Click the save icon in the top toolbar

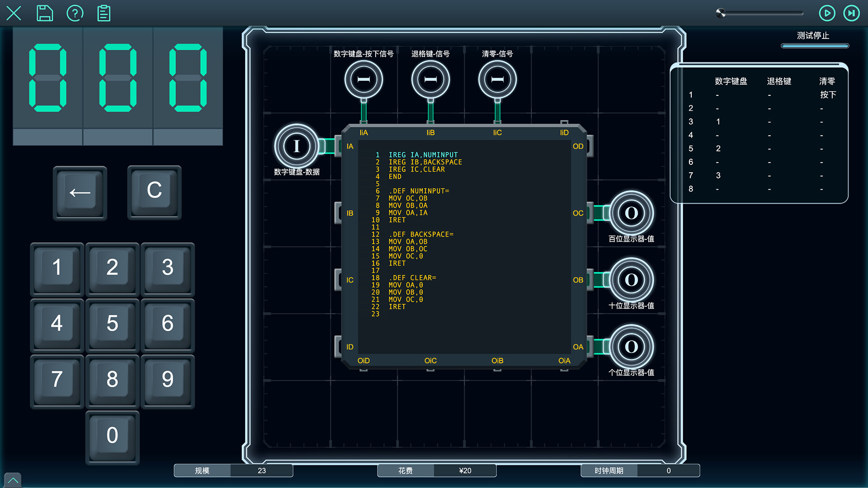tap(45, 13)
